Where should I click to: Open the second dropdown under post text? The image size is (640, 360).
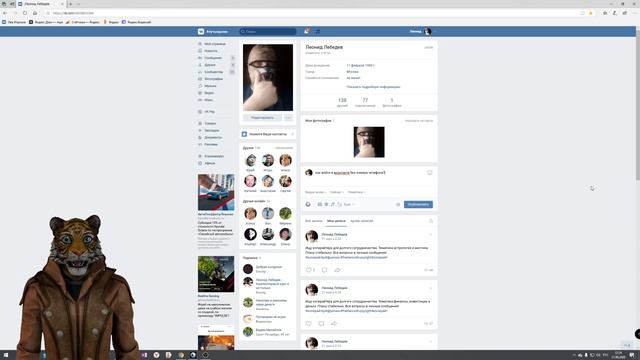click(x=337, y=192)
